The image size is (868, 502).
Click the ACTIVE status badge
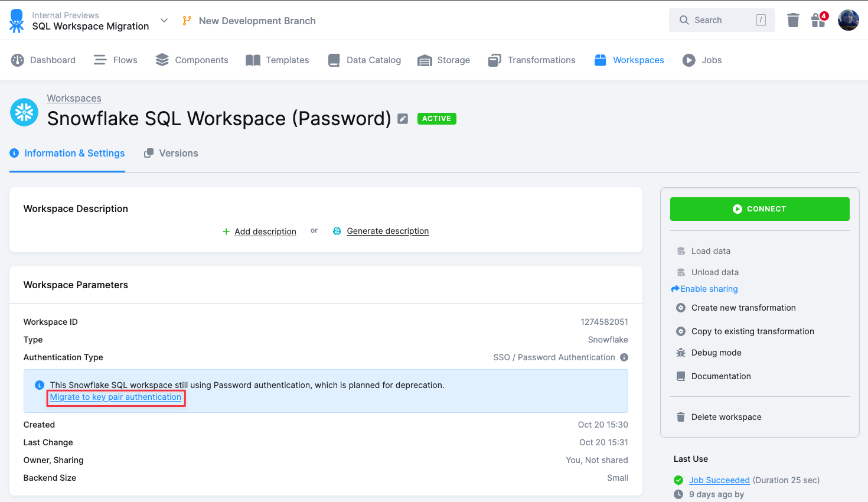pyautogui.click(x=436, y=119)
